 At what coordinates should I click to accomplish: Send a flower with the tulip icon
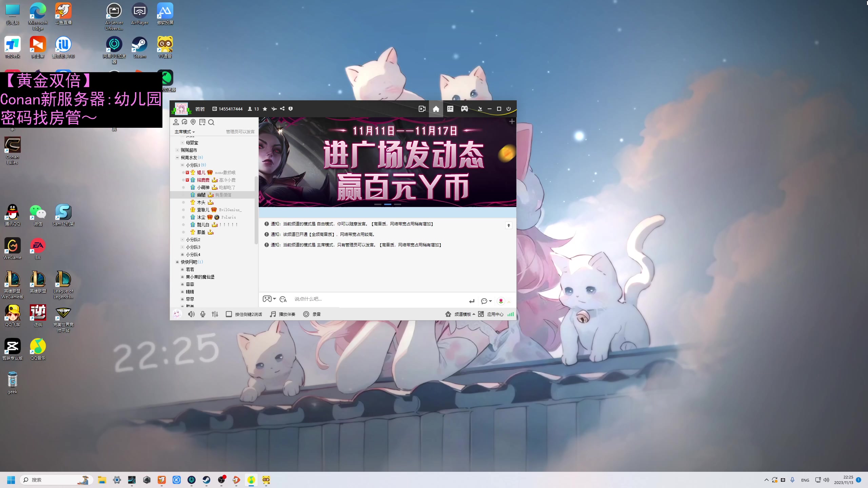pyautogui.click(x=501, y=301)
